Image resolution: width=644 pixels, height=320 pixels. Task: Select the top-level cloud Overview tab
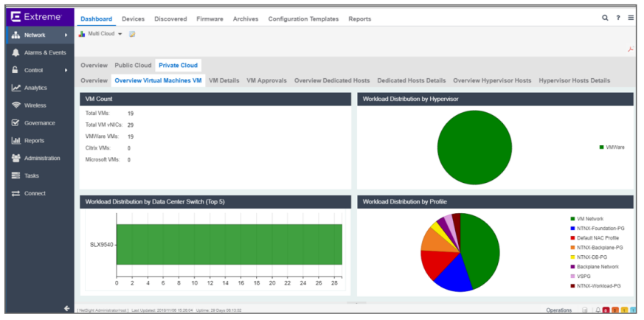(94, 65)
